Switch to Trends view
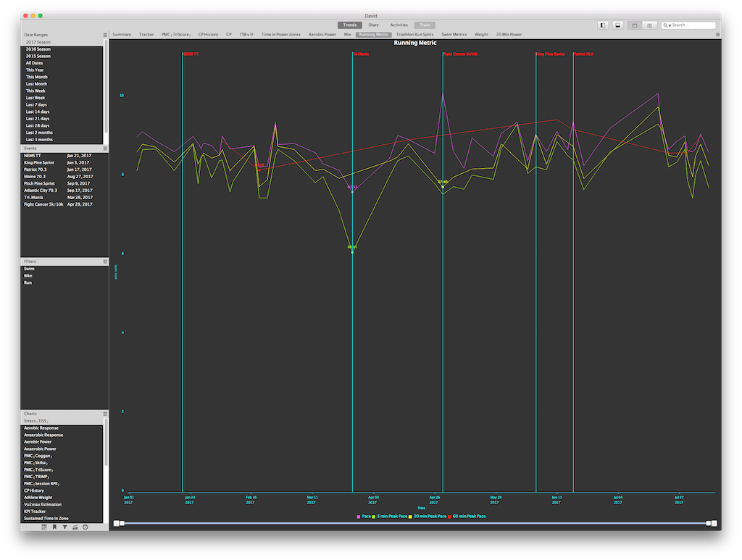This screenshot has width=742, height=560. click(350, 25)
